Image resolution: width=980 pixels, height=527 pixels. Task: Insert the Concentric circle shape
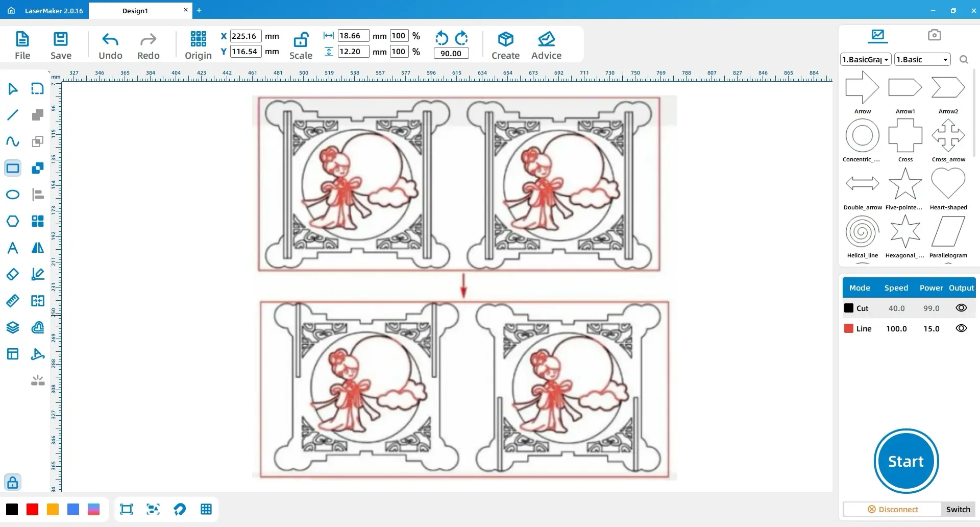[862, 141]
